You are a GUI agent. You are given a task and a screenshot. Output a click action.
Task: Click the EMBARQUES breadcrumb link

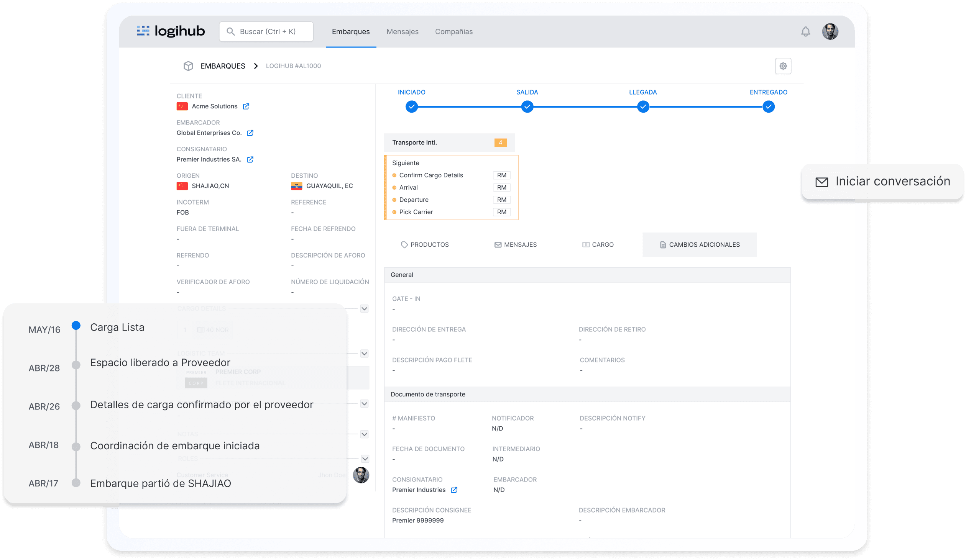(223, 66)
